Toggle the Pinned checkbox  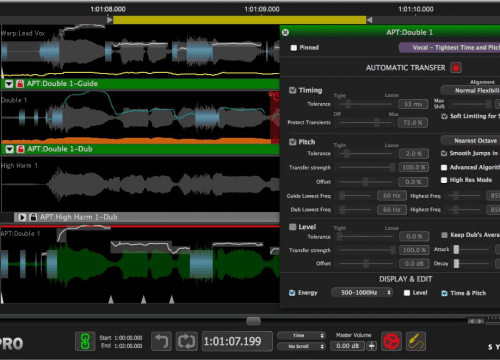tap(294, 48)
